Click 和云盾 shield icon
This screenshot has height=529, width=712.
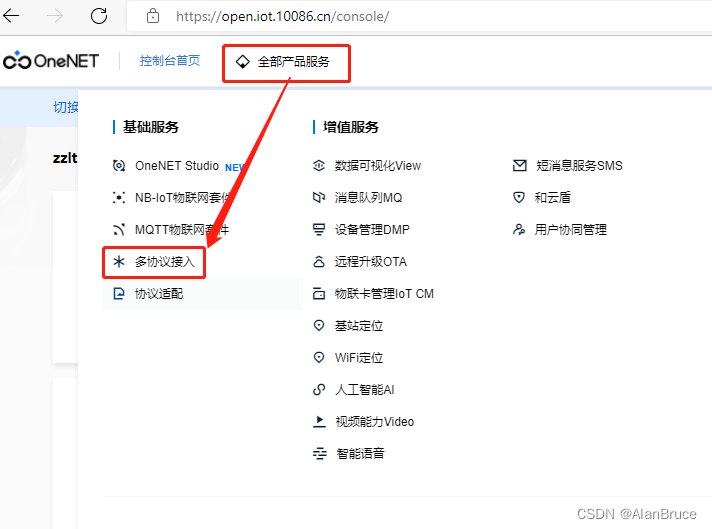[519, 198]
